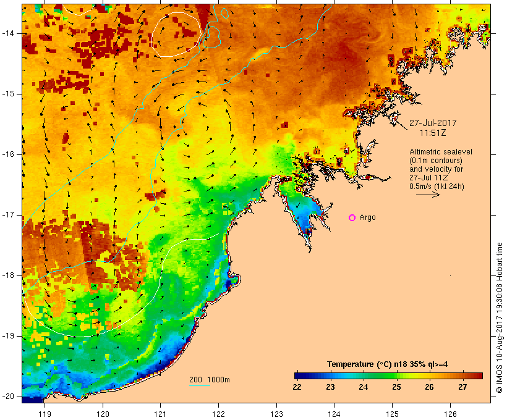The image size is (507, 420).
Task: Click the '200 1000m' bathymetry legend text
Action: (210, 380)
